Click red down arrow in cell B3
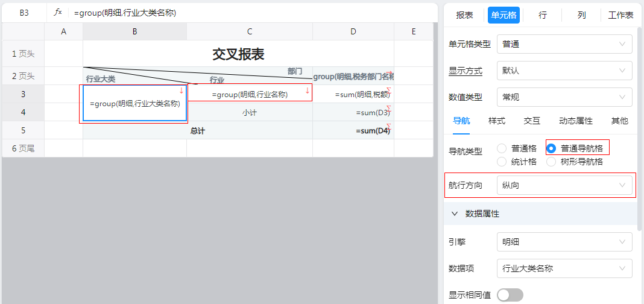This screenshot has width=644, height=304. tap(181, 90)
